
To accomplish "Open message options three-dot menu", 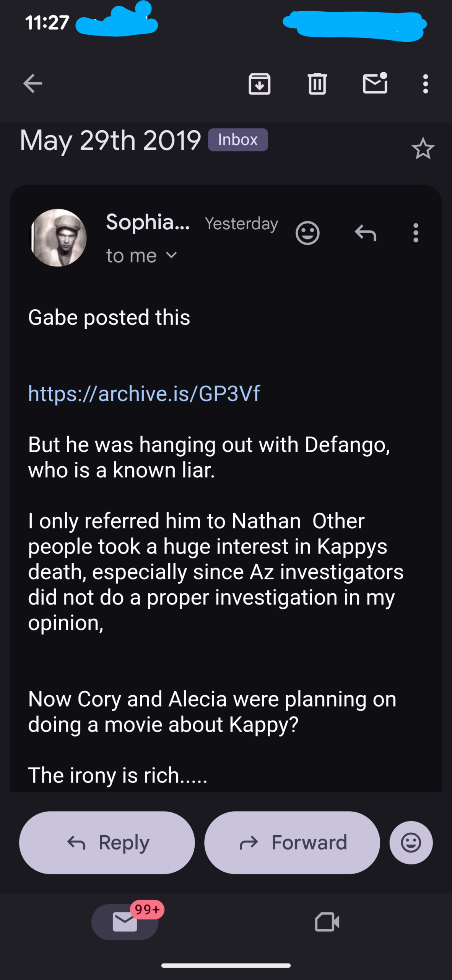I will click(416, 233).
